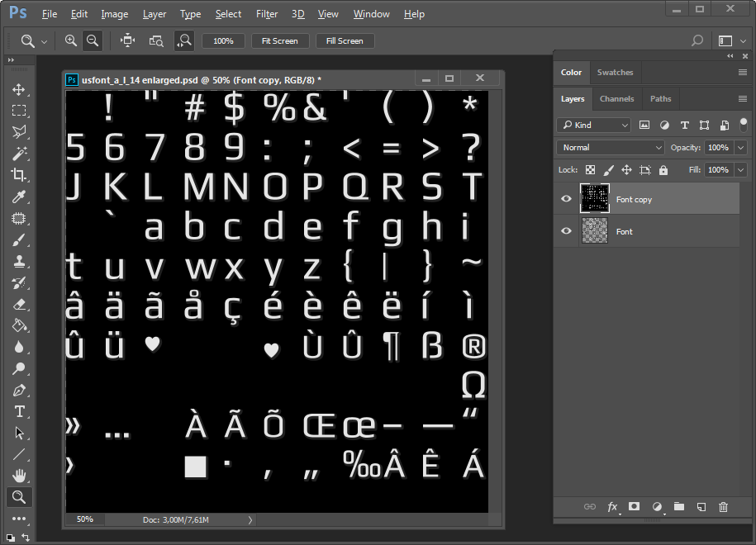The image size is (756, 545).
Task: Open the File menu
Action: tap(50, 14)
